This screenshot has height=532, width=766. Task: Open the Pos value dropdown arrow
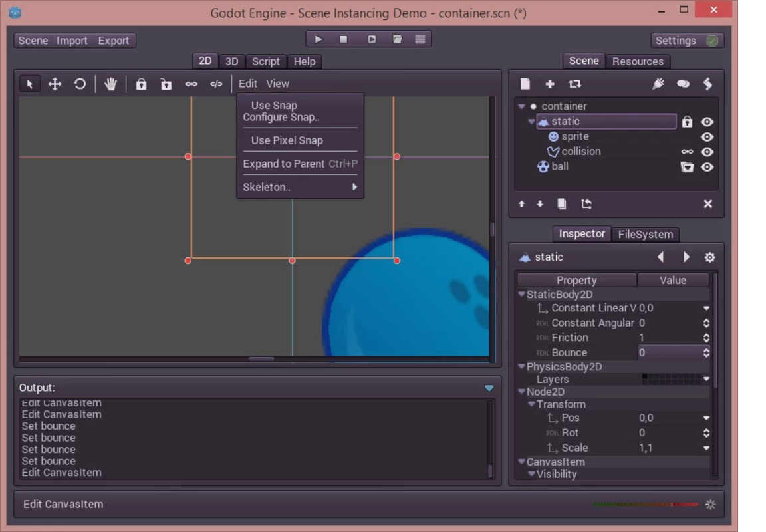[x=706, y=418]
